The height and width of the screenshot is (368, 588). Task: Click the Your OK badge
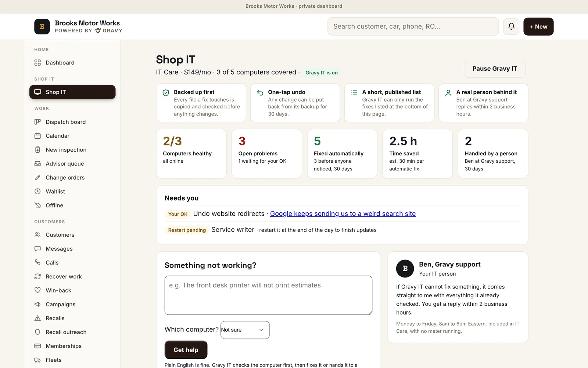(x=178, y=214)
